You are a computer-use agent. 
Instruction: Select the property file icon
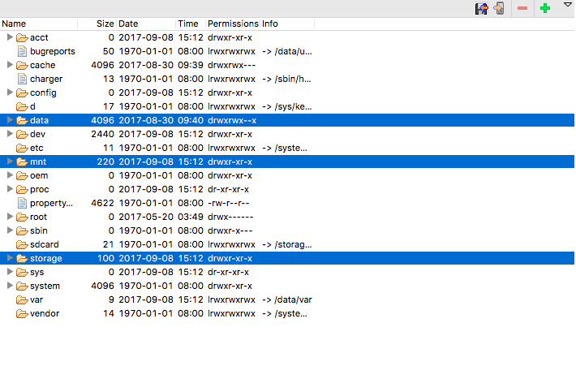tap(22, 203)
